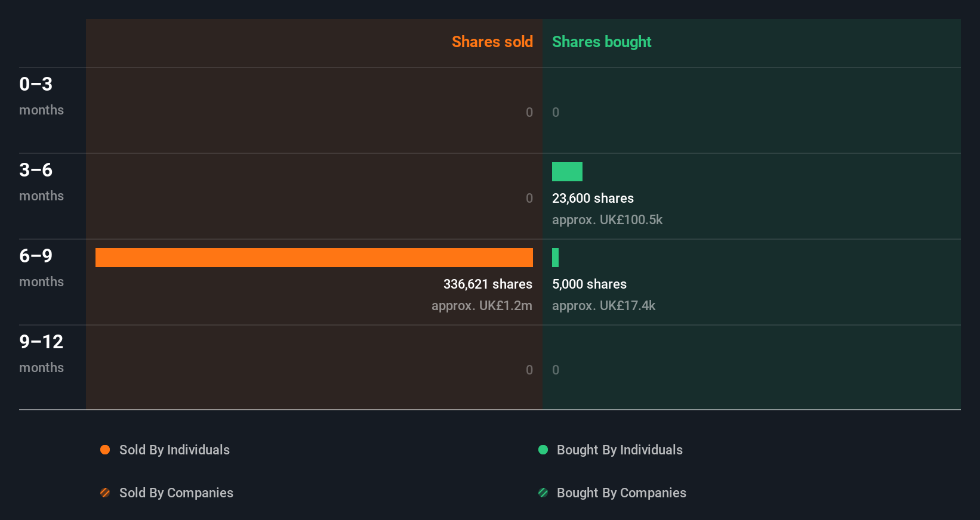This screenshot has width=980, height=520.
Task: Click the small green 5,000 shares bar
Action: (555, 258)
